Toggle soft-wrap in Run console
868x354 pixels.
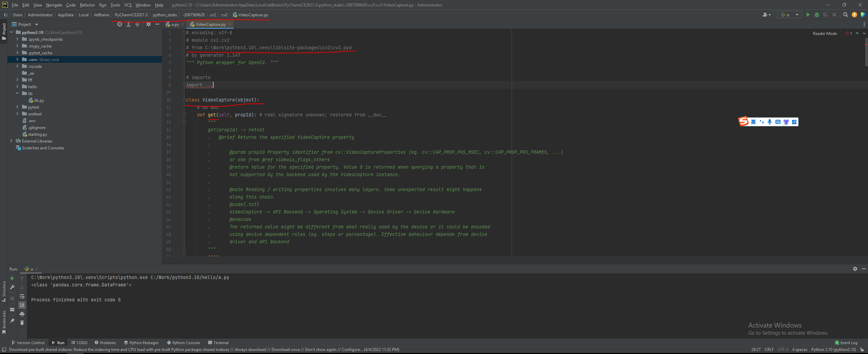pos(22,296)
